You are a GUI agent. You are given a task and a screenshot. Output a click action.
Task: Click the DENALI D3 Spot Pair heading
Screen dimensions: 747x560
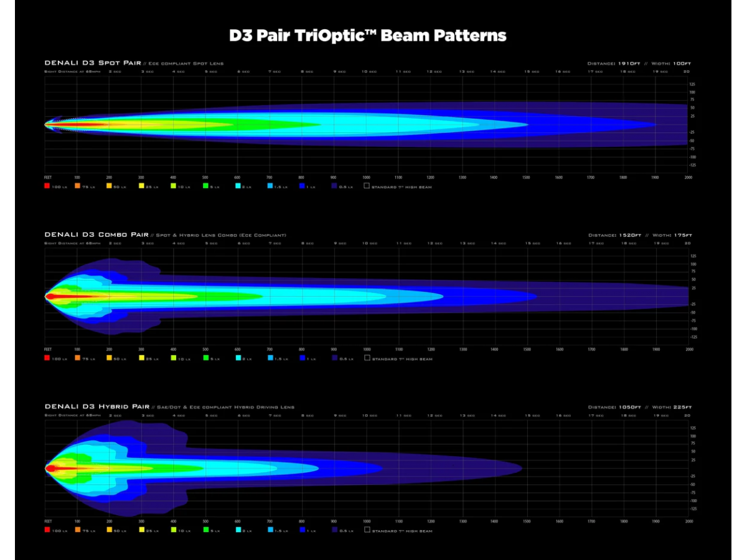point(93,63)
